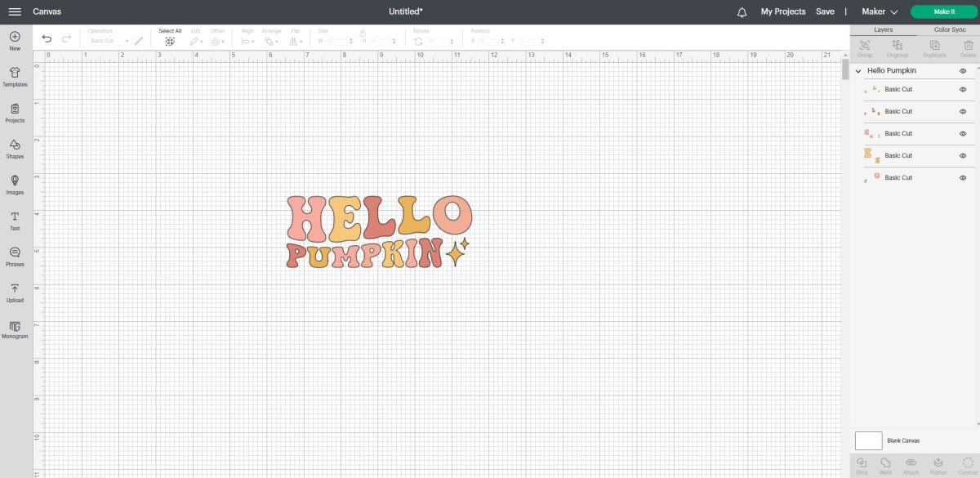The image size is (980, 478).
Task: Use the Weld tool
Action: click(885, 466)
